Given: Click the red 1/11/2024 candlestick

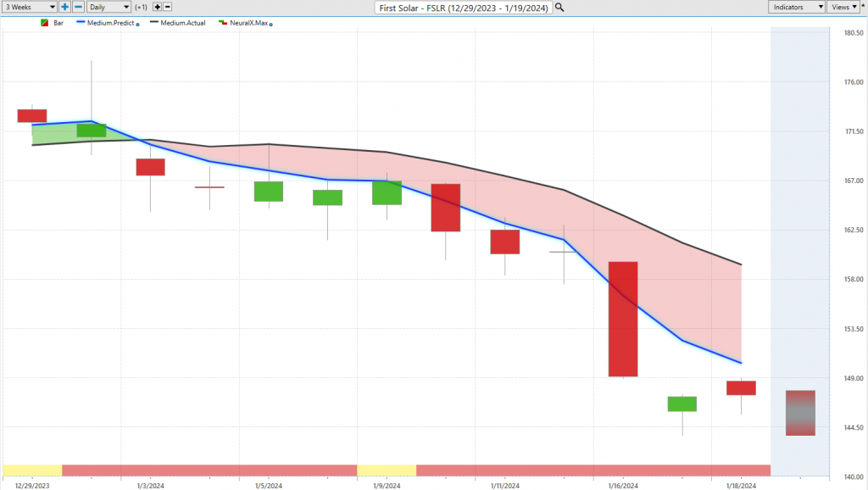Looking at the screenshot, I should 505,242.
